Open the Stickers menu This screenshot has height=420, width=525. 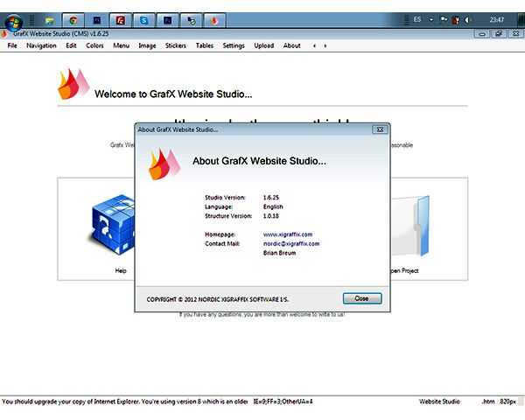176,45
